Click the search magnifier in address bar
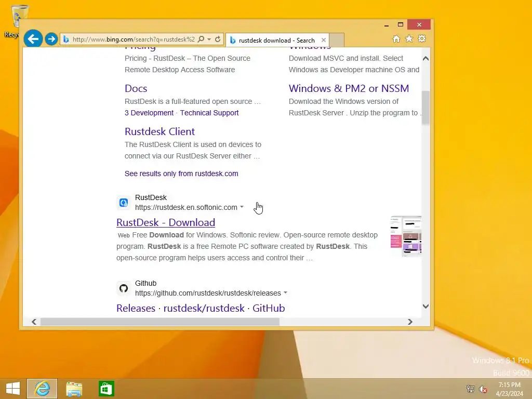The width and height of the screenshot is (532, 399). coord(201,39)
